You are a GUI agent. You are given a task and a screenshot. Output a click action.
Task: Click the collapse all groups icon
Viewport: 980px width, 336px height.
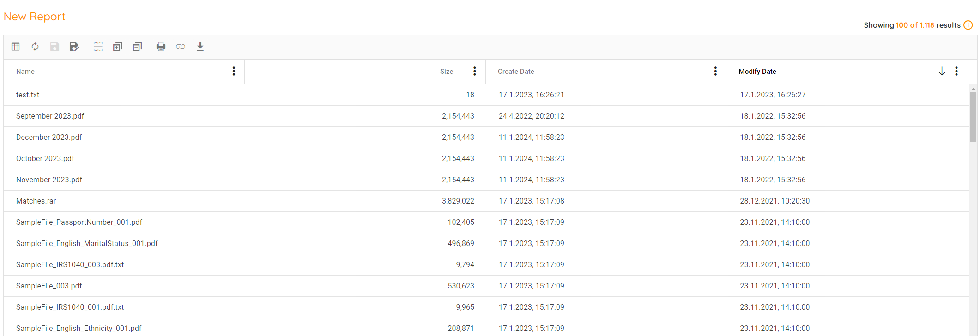point(137,47)
